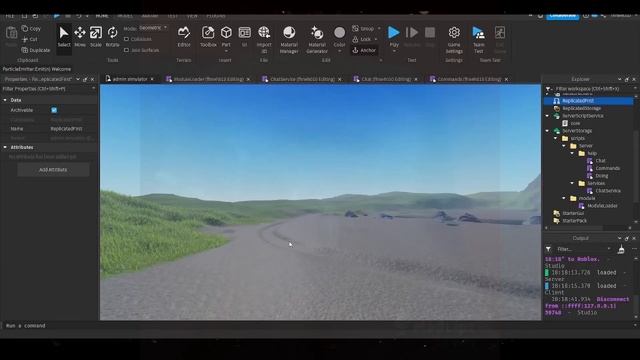Toggle Anchor on the selection
Viewport: 640px width, 360px height.
(x=364, y=50)
